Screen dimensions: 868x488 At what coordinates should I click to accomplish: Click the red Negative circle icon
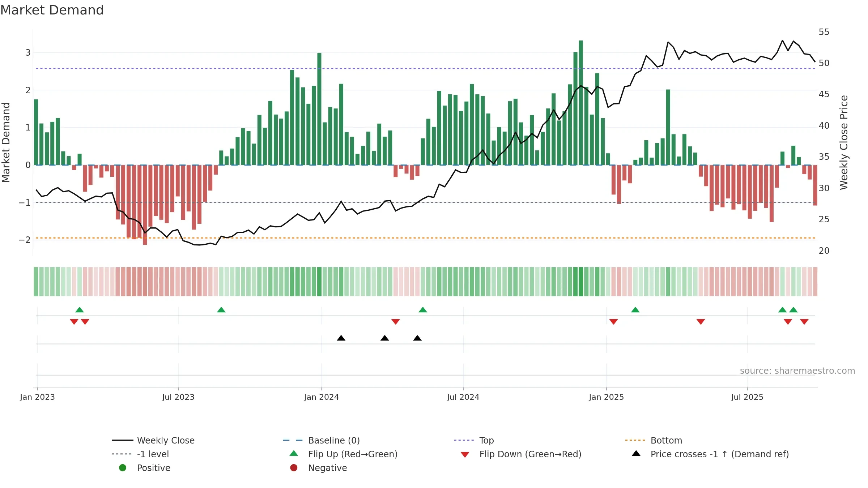(294, 468)
